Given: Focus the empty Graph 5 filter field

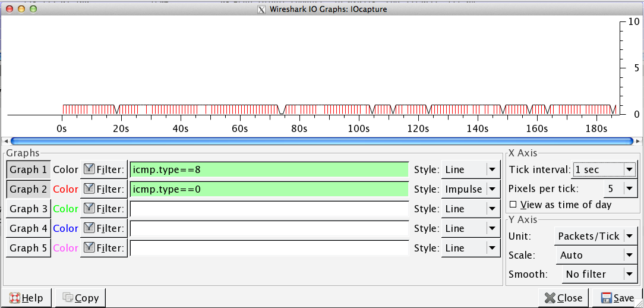Looking at the screenshot, I should click(269, 249).
